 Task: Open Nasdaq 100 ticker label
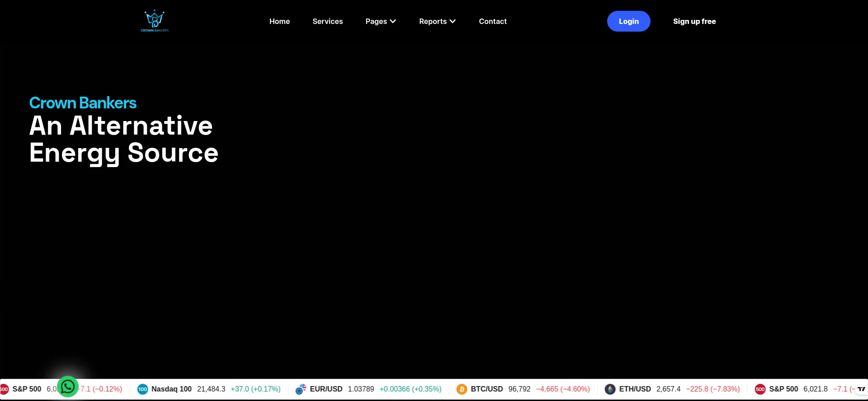click(171, 389)
